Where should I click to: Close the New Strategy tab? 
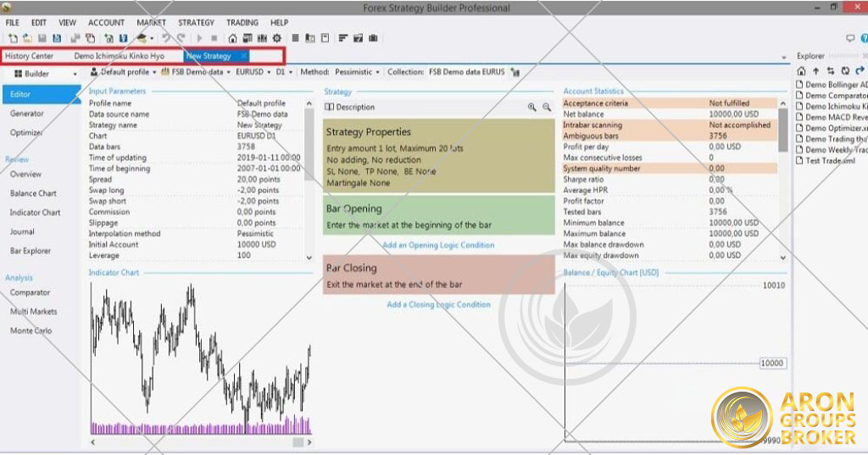[x=243, y=56]
